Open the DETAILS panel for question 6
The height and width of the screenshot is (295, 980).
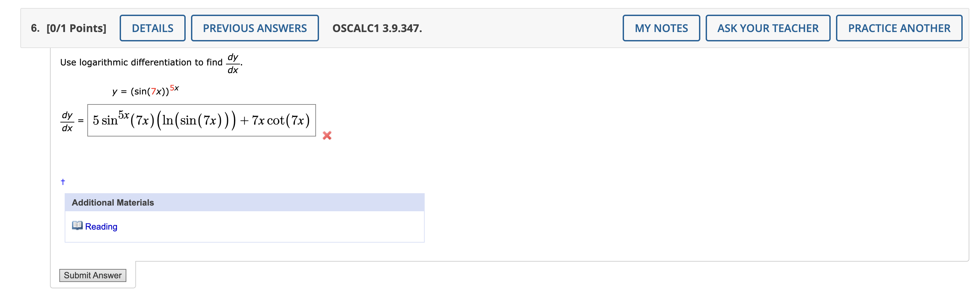pyautogui.click(x=152, y=28)
